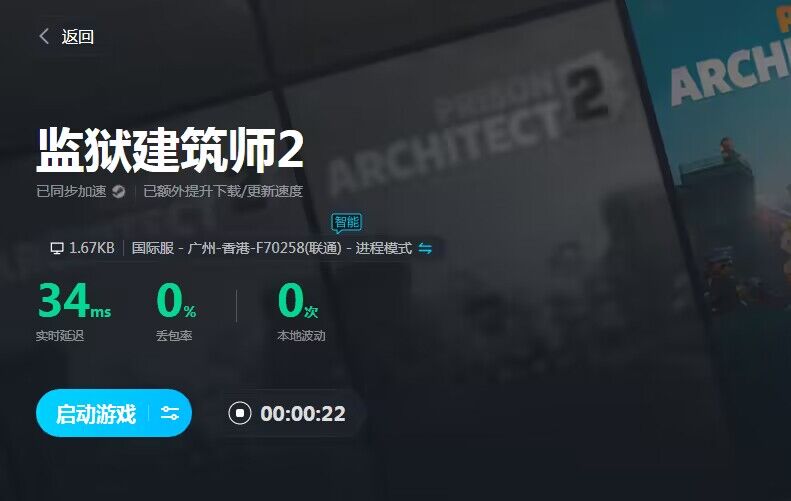Click the 0次 local fluctuation indicator
791x501 pixels.
pyautogui.click(x=298, y=301)
